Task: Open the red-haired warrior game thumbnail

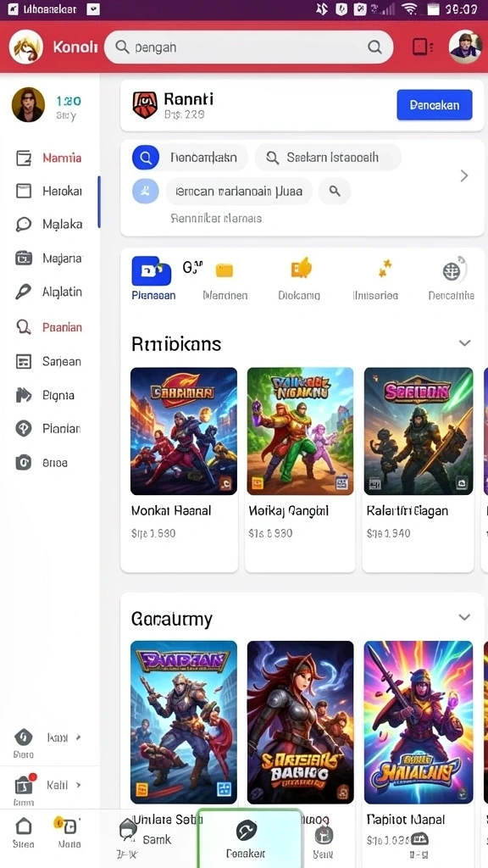Action: [x=301, y=722]
